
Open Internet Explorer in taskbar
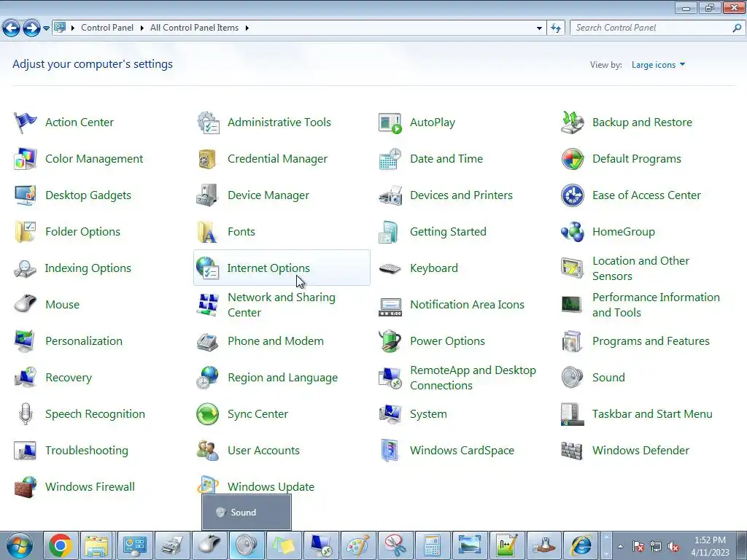(581, 546)
